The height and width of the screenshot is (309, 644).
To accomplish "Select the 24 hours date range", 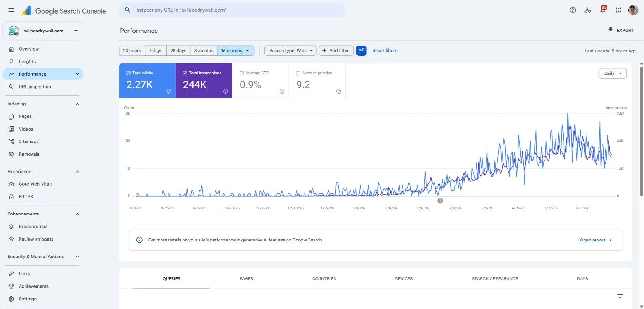I will coord(132,51).
